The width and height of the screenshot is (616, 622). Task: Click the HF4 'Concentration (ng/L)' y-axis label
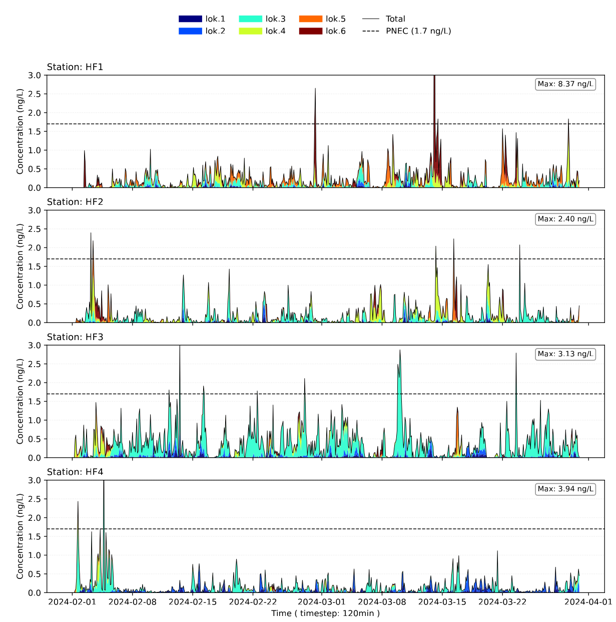pyautogui.click(x=20, y=536)
